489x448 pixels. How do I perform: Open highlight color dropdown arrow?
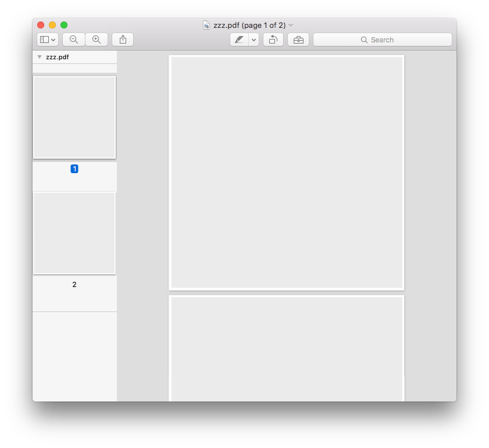click(254, 40)
